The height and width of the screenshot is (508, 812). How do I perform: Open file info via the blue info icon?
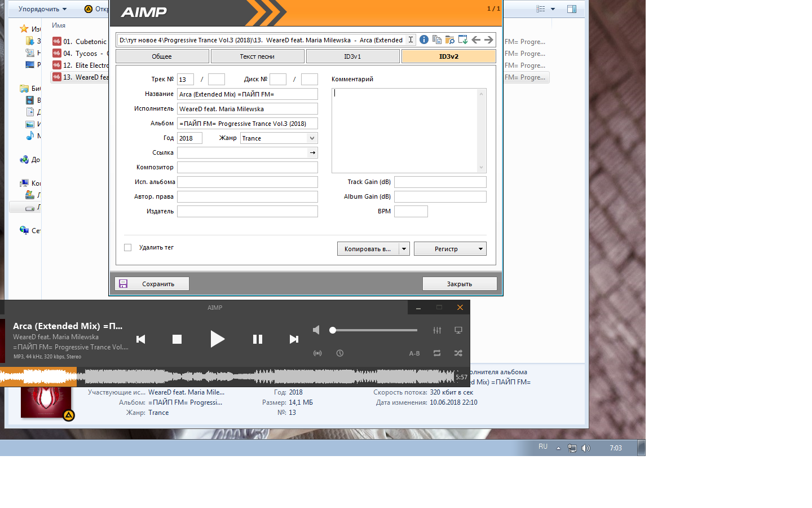[423, 40]
